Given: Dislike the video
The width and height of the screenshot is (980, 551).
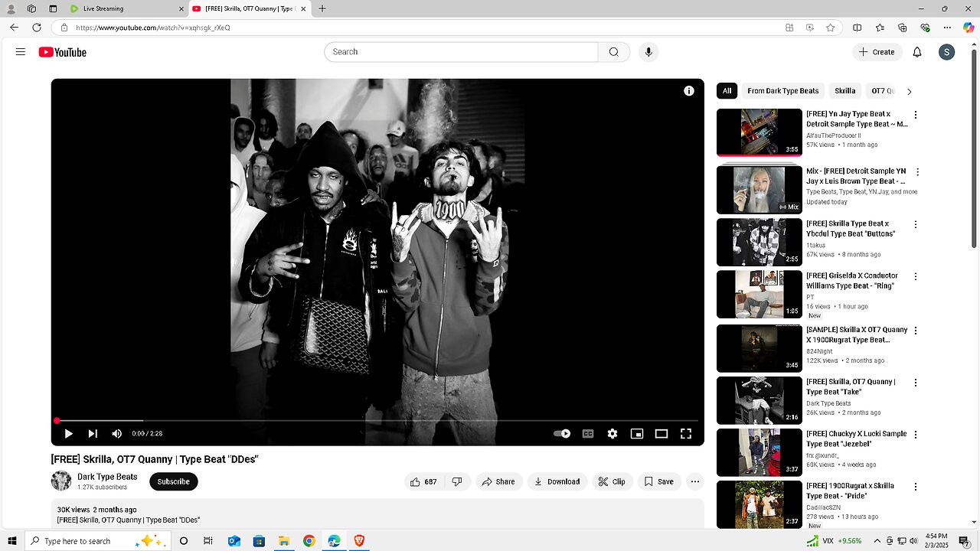Looking at the screenshot, I should pos(458,482).
